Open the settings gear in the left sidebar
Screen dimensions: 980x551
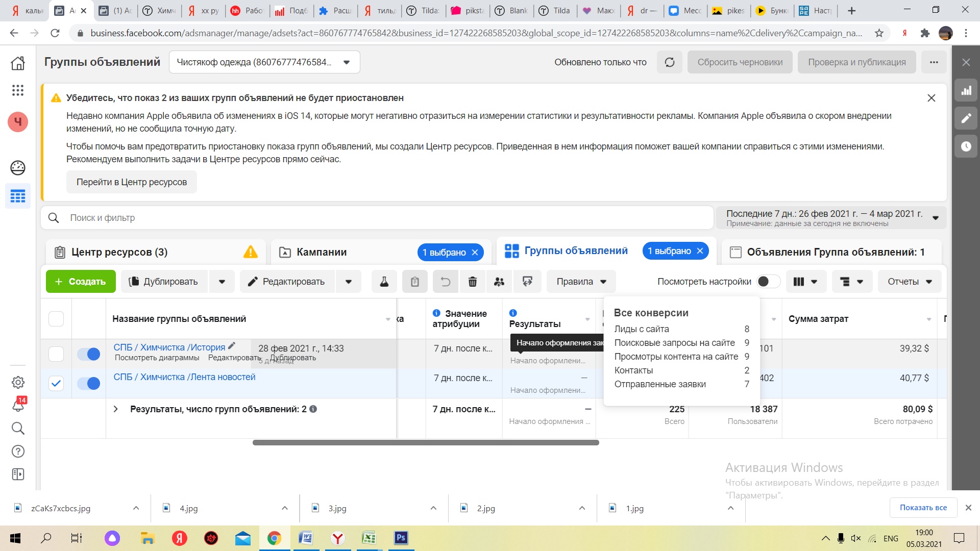[x=18, y=382]
